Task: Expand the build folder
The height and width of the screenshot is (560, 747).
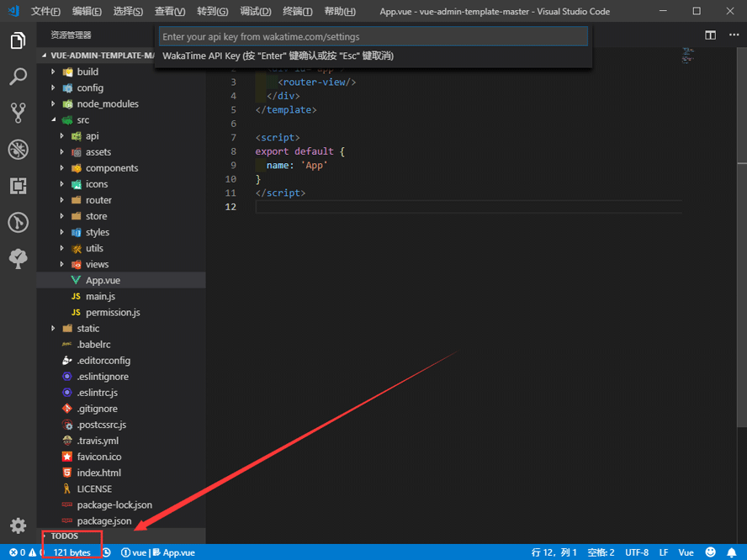Action: click(x=121, y=72)
